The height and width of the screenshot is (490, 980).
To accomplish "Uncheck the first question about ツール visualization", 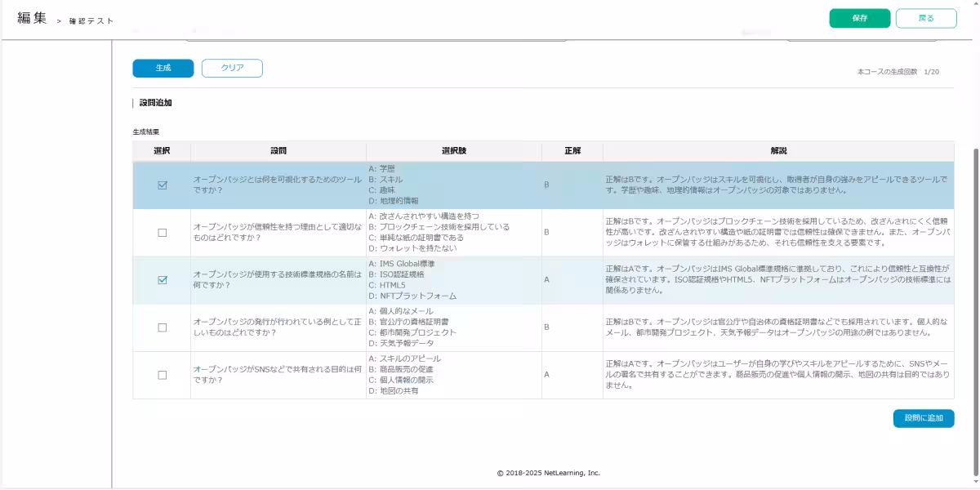I will point(162,185).
